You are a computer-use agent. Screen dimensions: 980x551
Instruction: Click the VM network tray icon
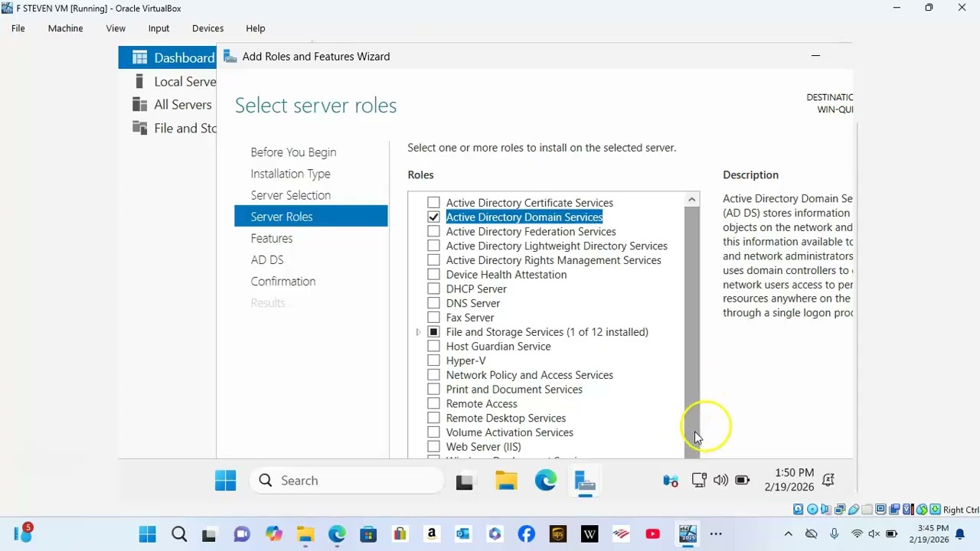(x=699, y=481)
